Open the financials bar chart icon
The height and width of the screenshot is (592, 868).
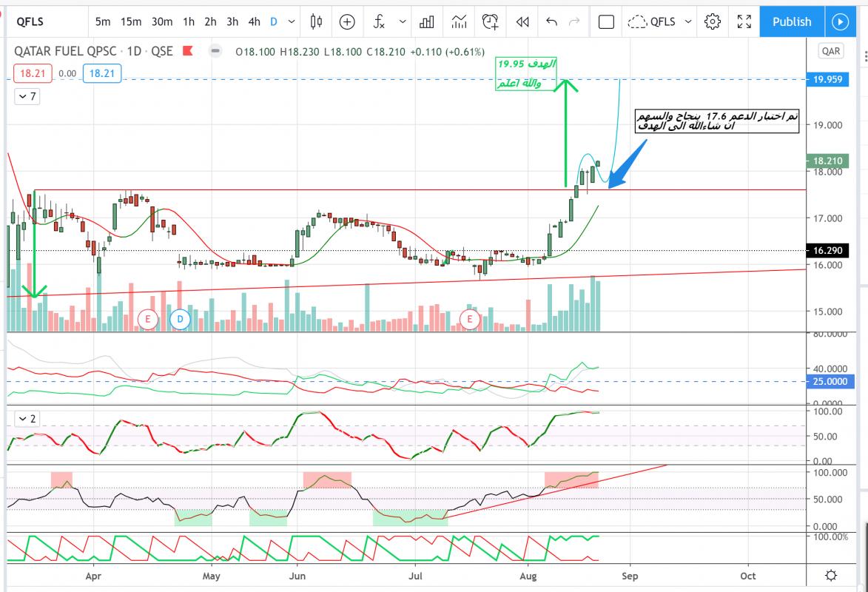[x=427, y=21]
